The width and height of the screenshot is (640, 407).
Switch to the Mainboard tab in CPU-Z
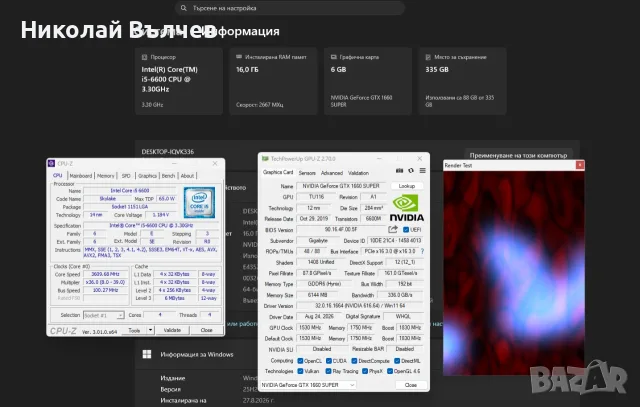(x=81, y=176)
